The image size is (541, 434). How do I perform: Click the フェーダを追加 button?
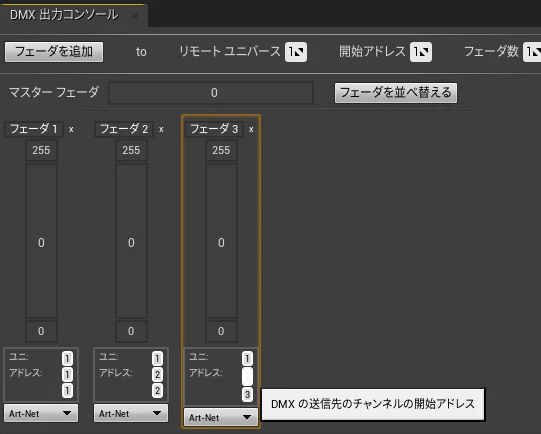[54, 52]
